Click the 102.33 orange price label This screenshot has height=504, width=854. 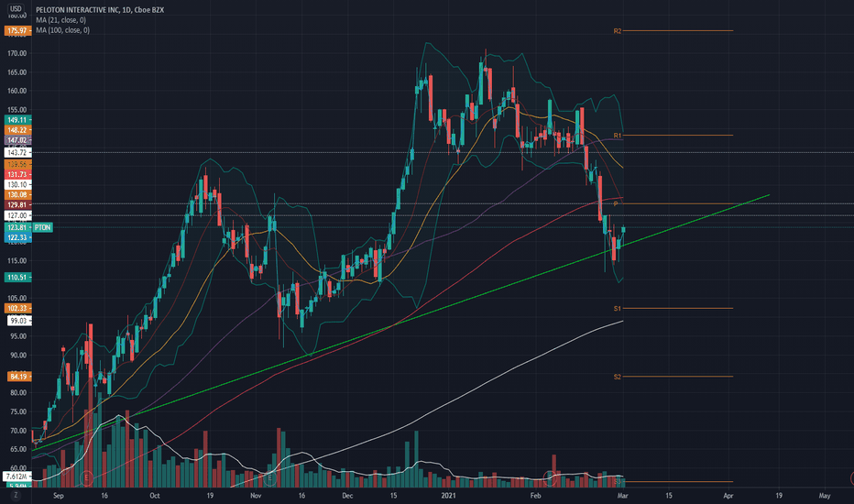(17, 309)
